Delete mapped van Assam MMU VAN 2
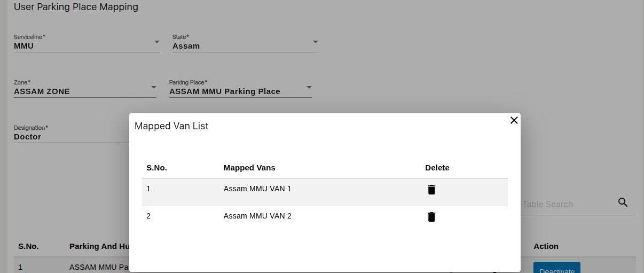Image resolution: width=644 pixels, height=273 pixels. (431, 217)
